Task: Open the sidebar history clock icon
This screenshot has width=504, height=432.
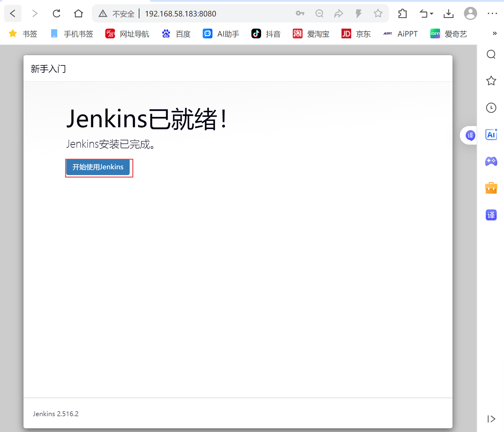Action: tap(491, 107)
